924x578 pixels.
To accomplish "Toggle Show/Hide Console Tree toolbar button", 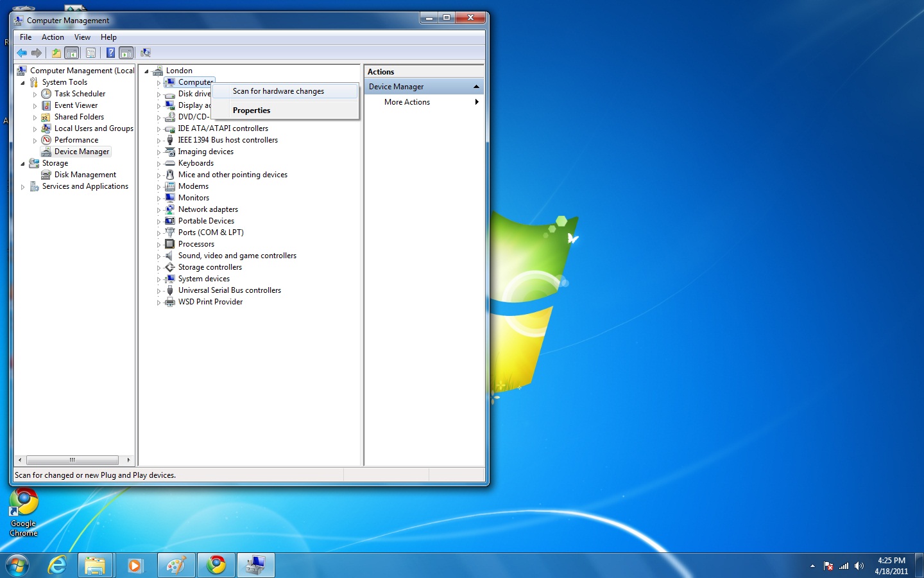I will coord(72,53).
